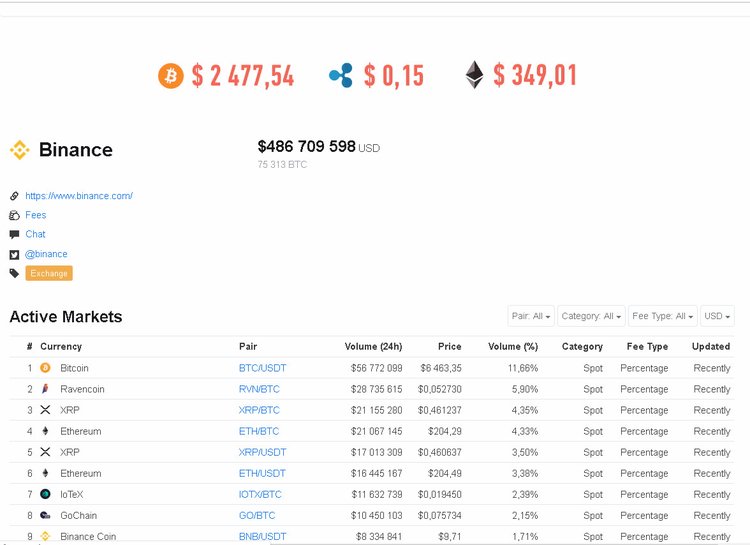Open the ETH/USDT pair link
This screenshot has width=750, height=545.
point(262,473)
